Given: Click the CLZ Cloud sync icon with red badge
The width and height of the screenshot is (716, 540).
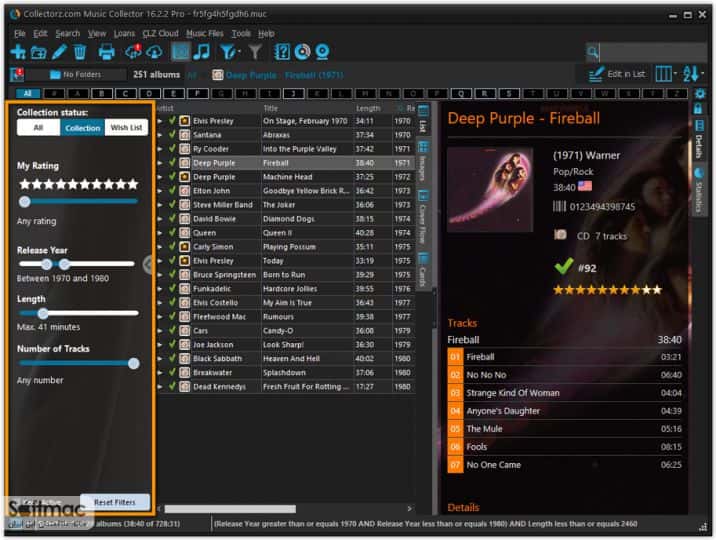Looking at the screenshot, I should (133, 52).
